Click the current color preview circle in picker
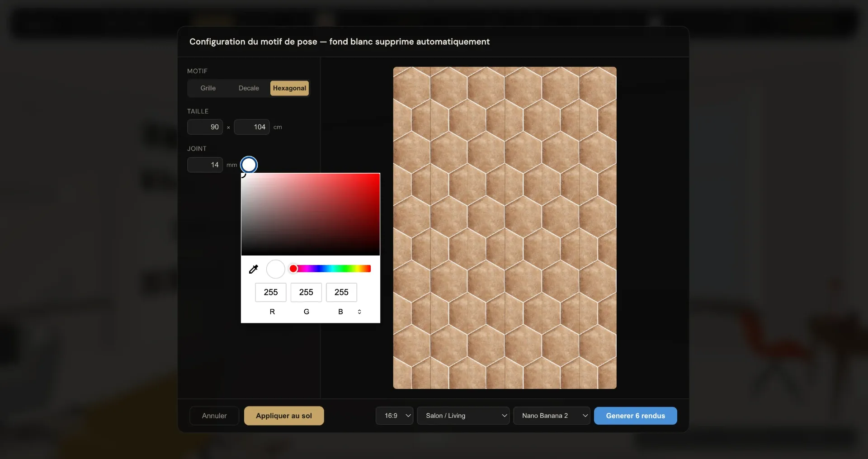 275,269
